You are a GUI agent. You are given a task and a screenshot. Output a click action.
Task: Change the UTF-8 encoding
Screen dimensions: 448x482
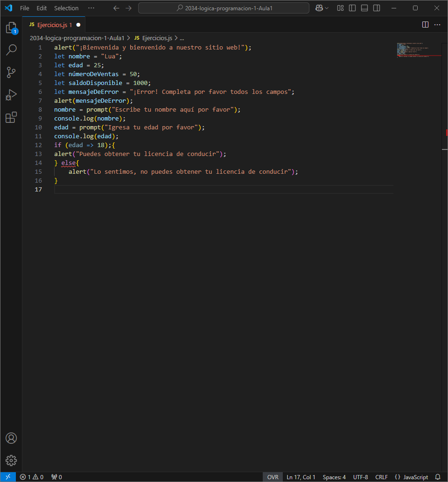click(x=360, y=477)
